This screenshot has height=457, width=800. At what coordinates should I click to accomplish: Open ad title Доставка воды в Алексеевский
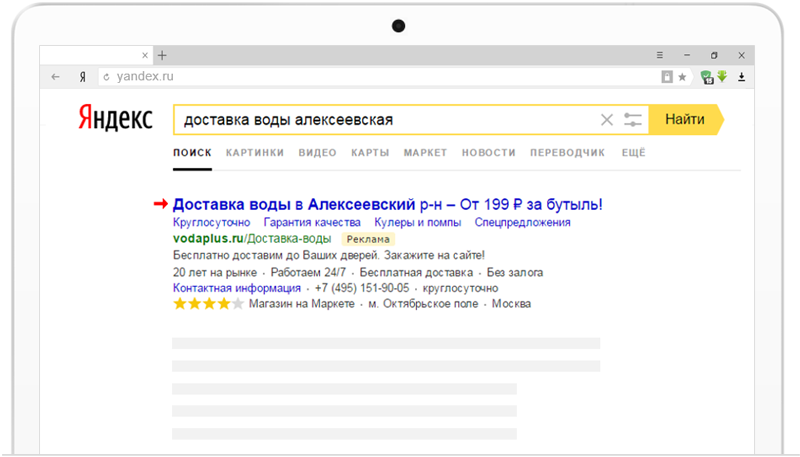point(388,205)
